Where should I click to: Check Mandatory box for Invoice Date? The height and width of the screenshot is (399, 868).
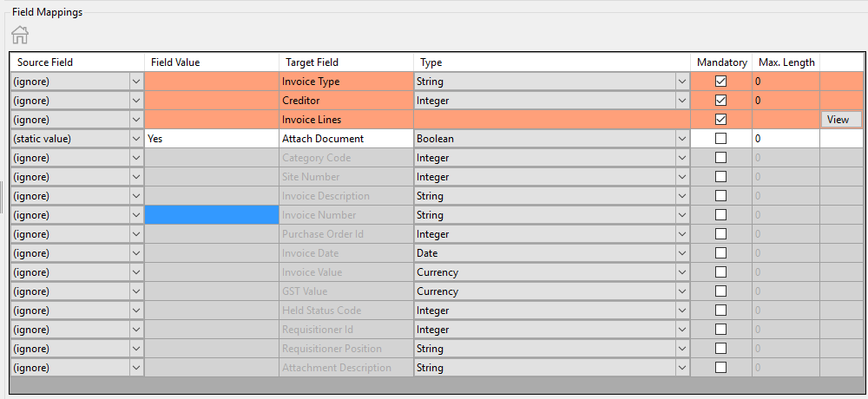coord(720,253)
